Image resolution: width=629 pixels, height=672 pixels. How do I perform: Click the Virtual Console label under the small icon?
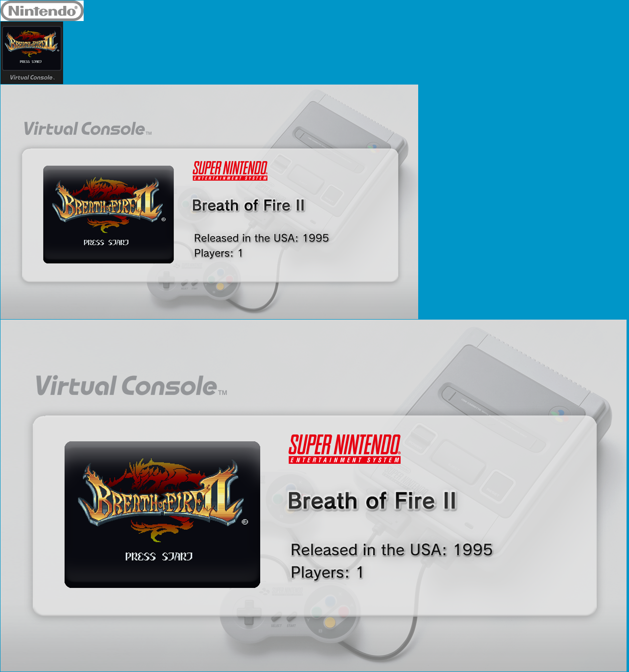[32, 77]
